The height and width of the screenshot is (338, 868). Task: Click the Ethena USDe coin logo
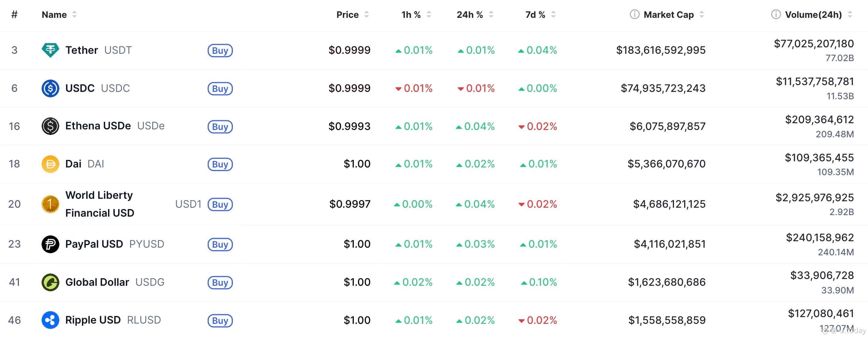pyautogui.click(x=50, y=126)
